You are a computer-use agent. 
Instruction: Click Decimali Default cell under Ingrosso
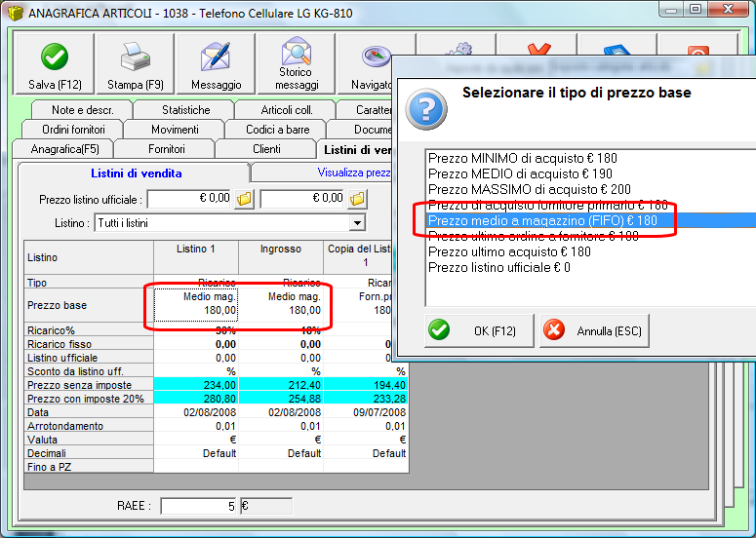[281, 453]
